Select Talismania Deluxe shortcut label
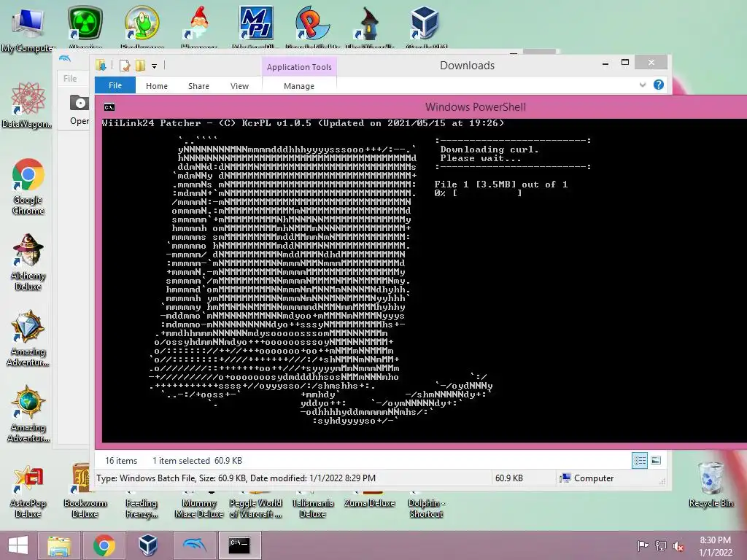The image size is (747, 560). pos(312,508)
